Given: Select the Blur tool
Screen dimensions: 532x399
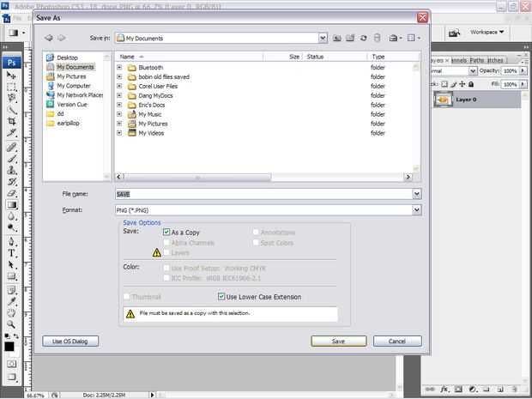Looking at the screenshot, I should (x=11, y=216).
